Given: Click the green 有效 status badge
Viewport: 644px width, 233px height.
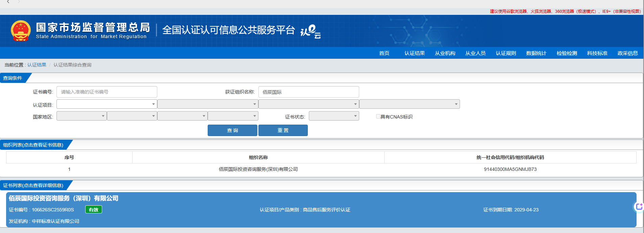Looking at the screenshot, I should [93, 210].
